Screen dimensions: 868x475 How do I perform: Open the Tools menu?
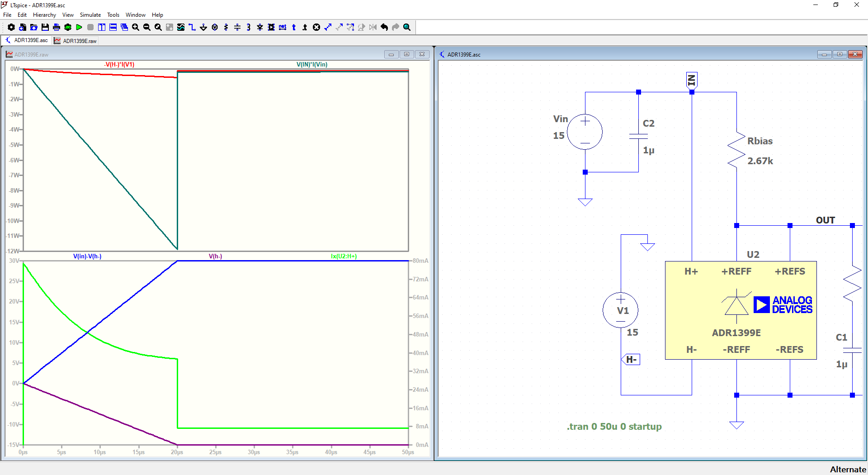click(113, 15)
